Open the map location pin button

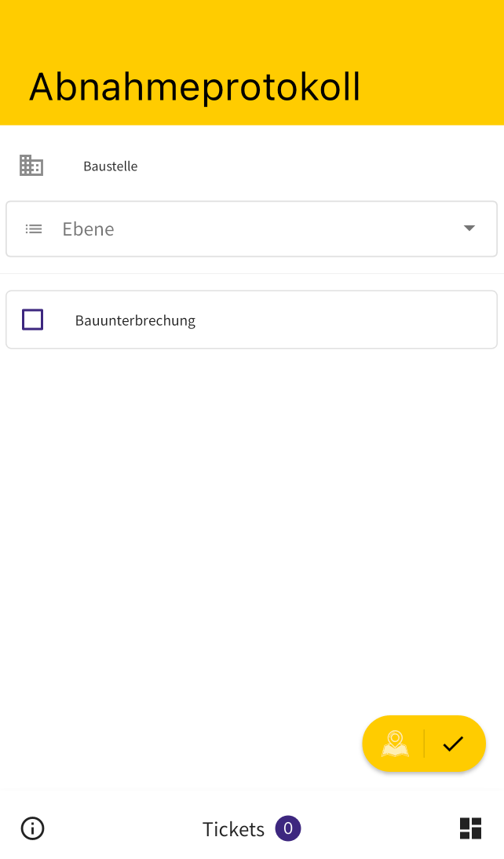[395, 744]
